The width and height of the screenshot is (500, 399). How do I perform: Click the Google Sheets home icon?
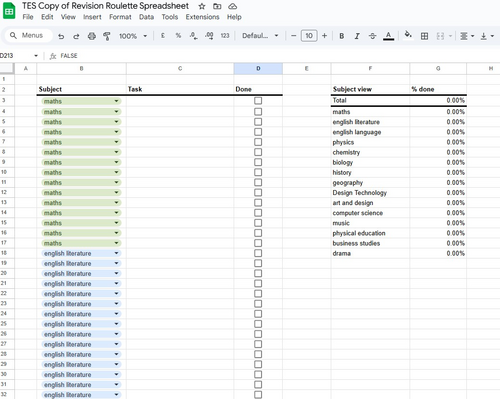9,11
